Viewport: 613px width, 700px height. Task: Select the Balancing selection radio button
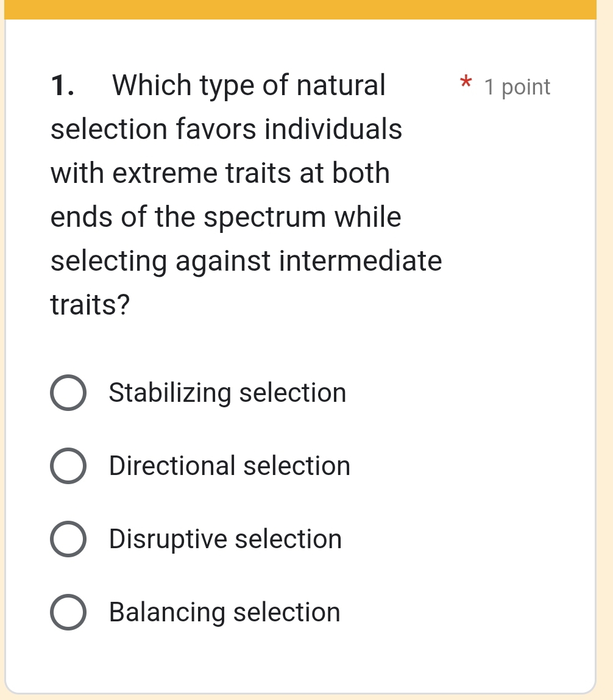tap(68, 612)
